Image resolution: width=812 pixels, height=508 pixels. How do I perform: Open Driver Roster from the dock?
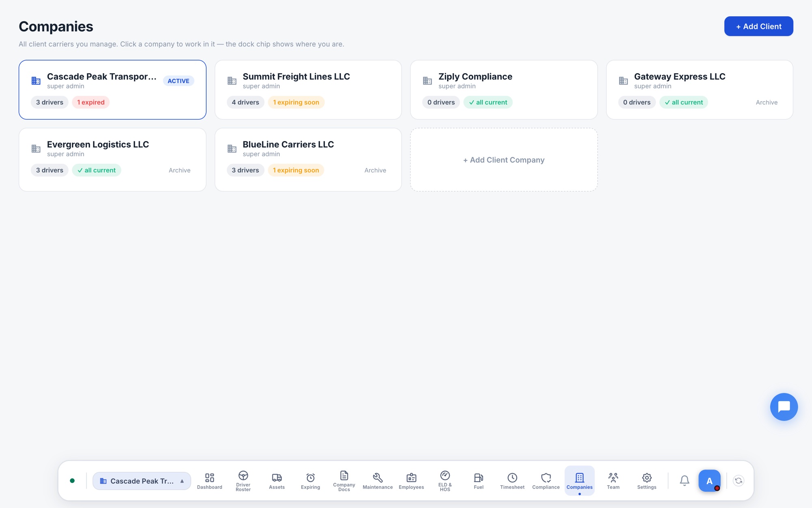[243, 481]
